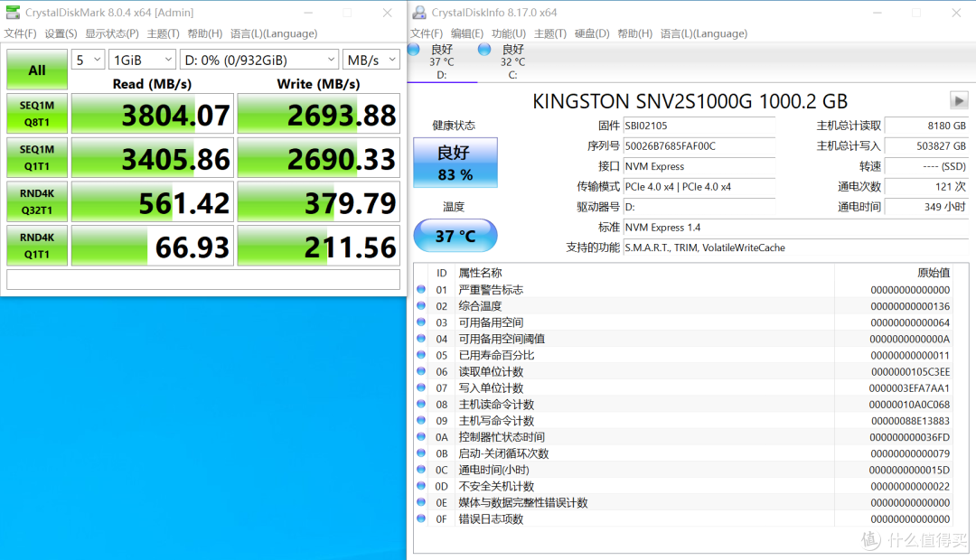The height and width of the screenshot is (560, 976).
Task: Open 设置(S) menu in CrystalDiskMark
Action: [61, 33]
